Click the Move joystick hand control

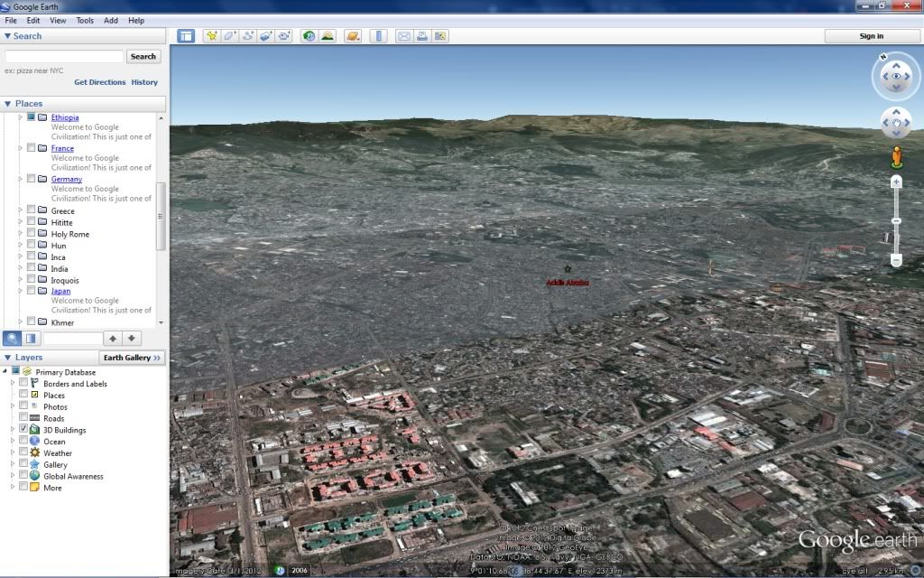(896, 123)
